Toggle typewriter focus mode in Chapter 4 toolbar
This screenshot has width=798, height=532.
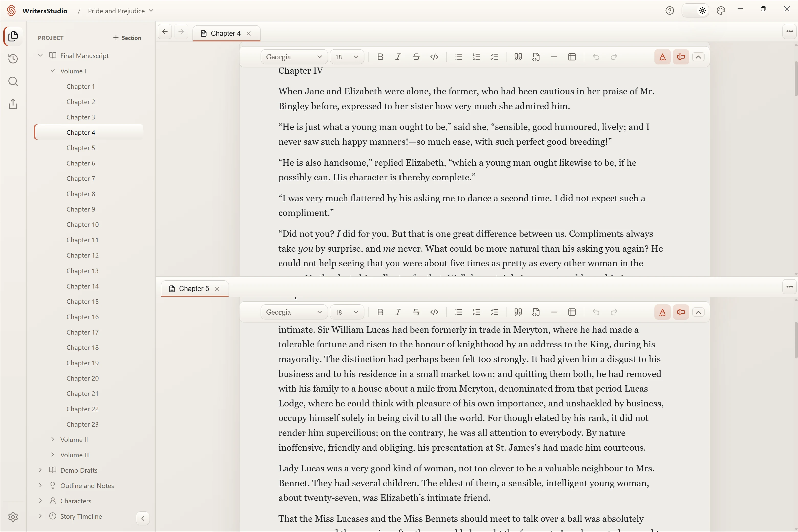click(681, 57)
